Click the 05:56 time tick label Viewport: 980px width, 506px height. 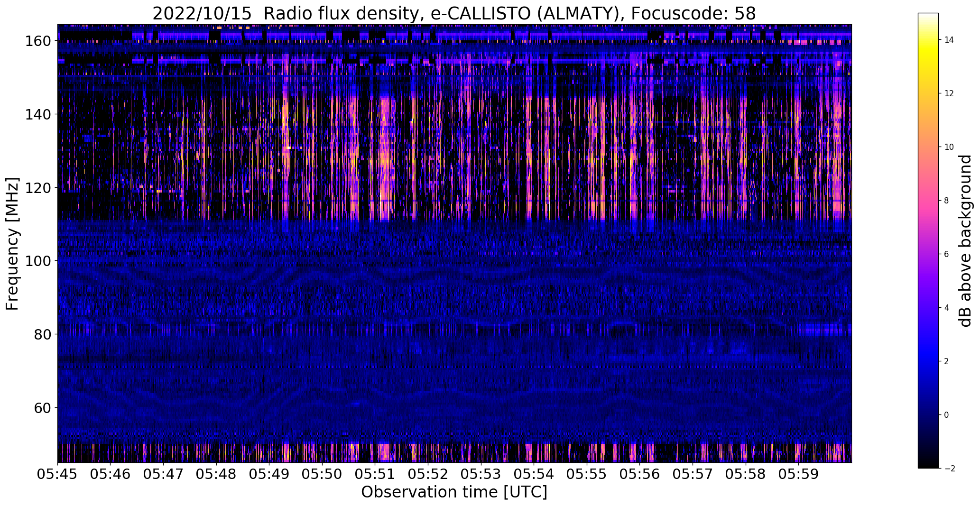click(x=640, y=473)
